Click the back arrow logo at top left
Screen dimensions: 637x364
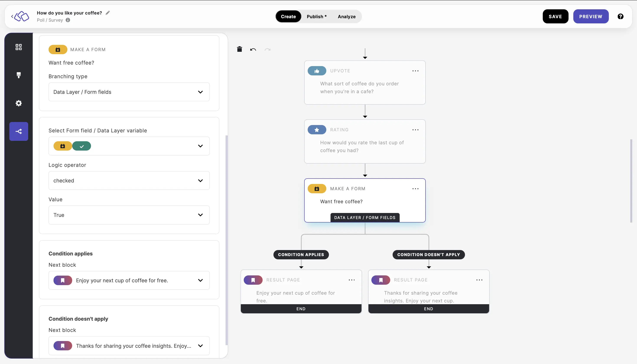tap(20, 16)
